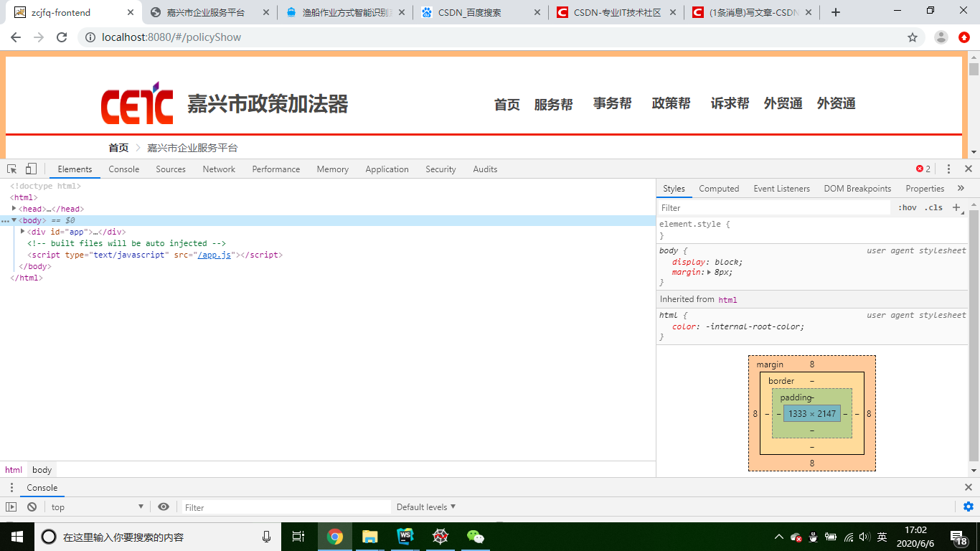The image size is (980, 551).
Task: Expand the head element node
Action: coord(14,209)
